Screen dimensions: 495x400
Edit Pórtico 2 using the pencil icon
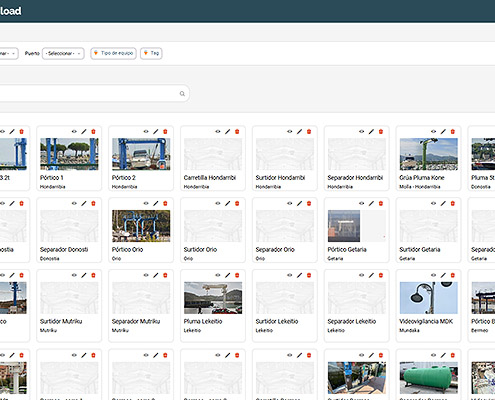click(156, 132)
